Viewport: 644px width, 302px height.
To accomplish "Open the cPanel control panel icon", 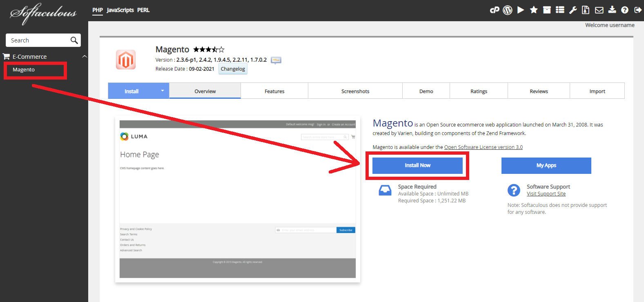I will click(x=495, y=10).
